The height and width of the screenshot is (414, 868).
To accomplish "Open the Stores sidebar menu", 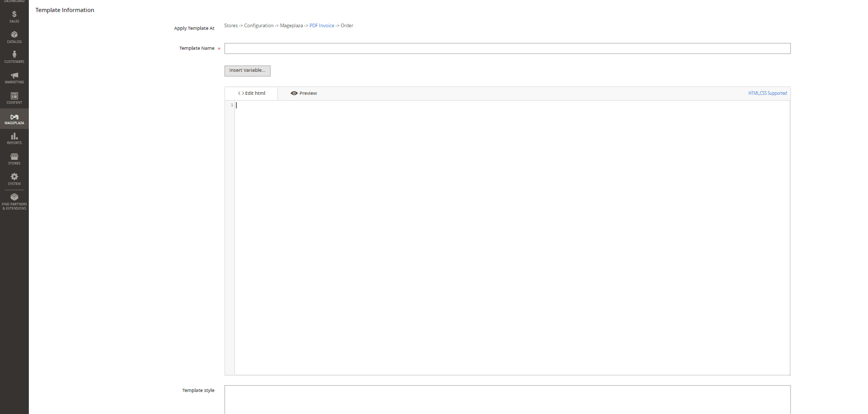I will pos(14,159).
